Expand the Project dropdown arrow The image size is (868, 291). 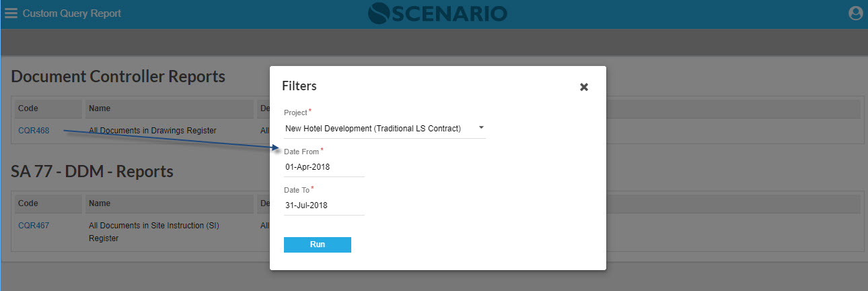(x=481, y=128)
